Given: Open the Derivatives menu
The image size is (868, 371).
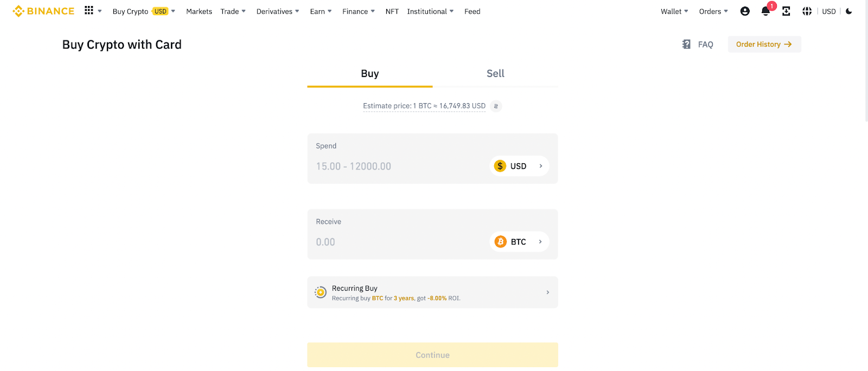Looking at the screenshot, I should [x=278, y=11].
